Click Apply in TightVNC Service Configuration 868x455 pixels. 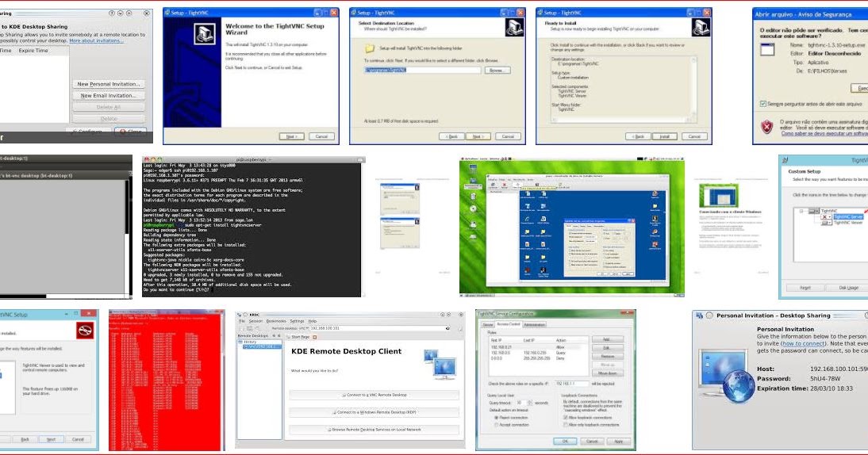(618, 442)
